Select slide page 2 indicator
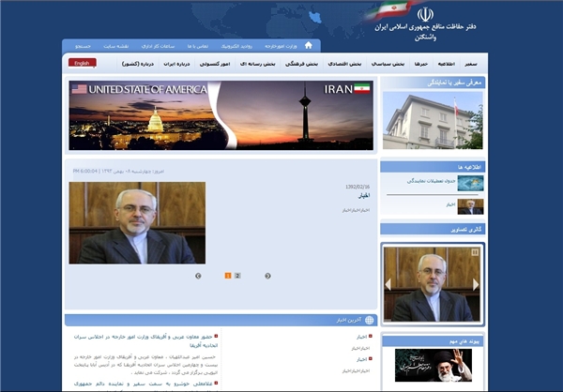Image resolution: width=563 pixels, height=392 pixels. click(237, 276)
